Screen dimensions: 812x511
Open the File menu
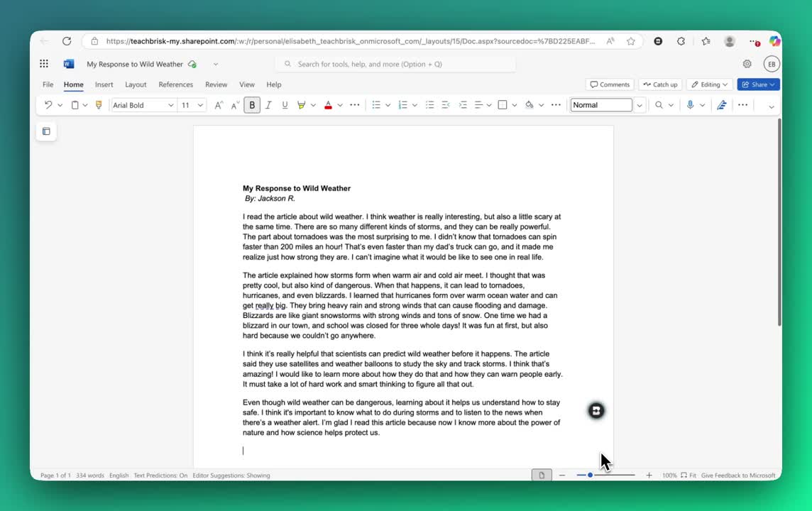(x=48, y=84)
